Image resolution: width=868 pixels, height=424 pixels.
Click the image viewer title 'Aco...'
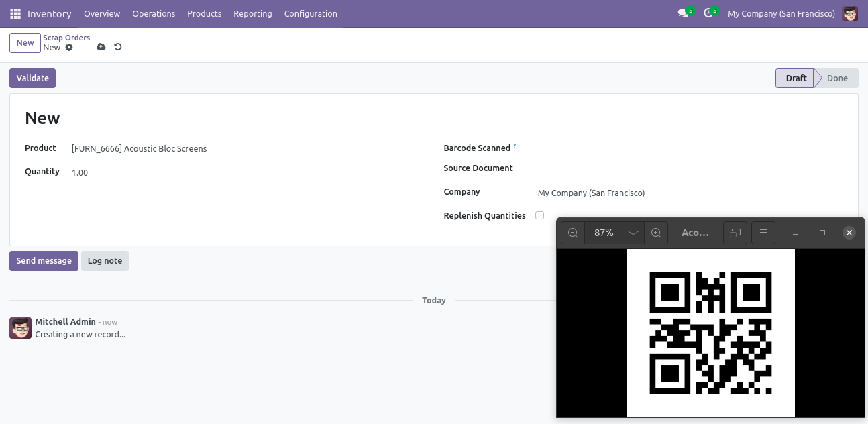(x=695, y=233)
